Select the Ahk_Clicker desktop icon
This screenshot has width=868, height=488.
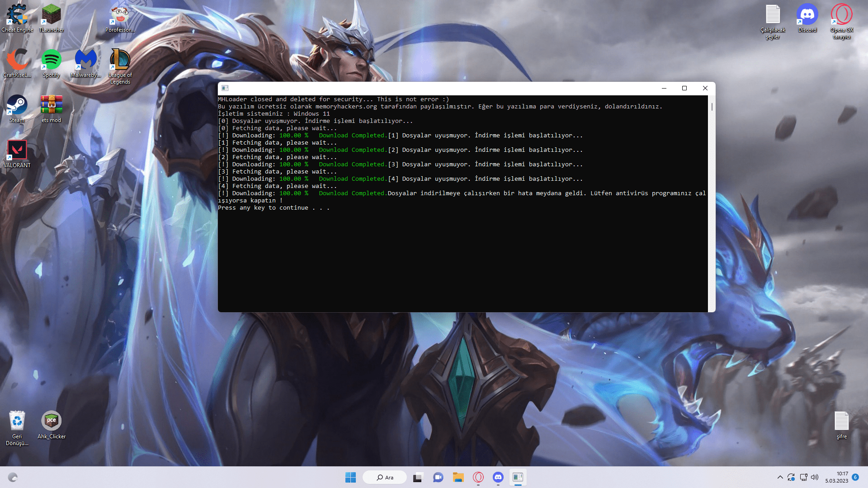click(x=52, y=425)
